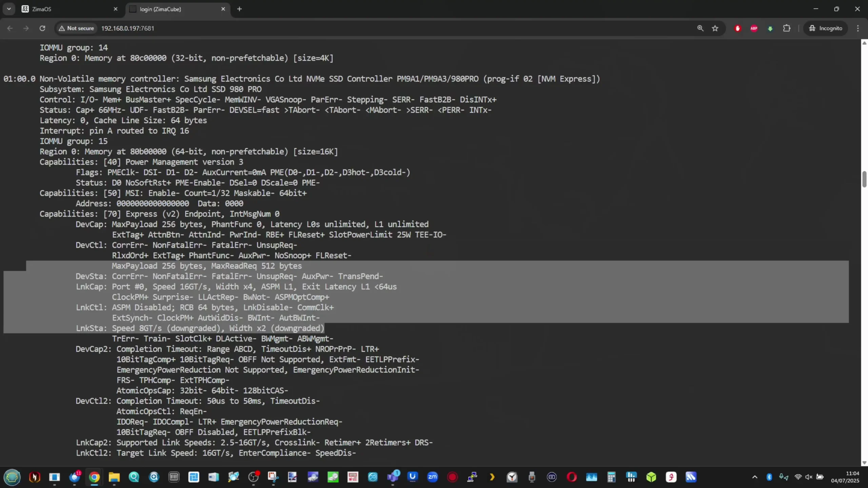Open Zoom from the taskbar
The image size is (868, 488).
tap(432, 477)
